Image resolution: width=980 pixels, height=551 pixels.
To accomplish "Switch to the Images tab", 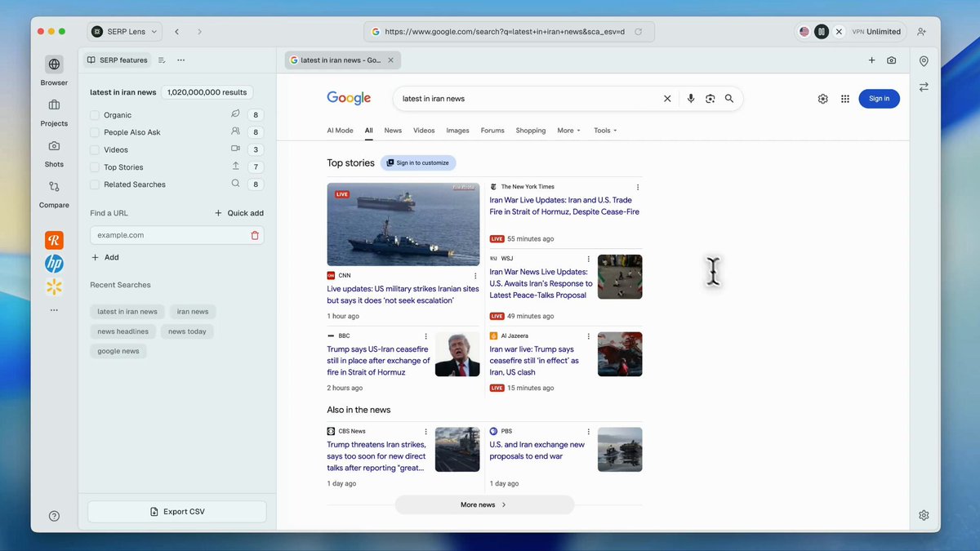I will [457, 131].
